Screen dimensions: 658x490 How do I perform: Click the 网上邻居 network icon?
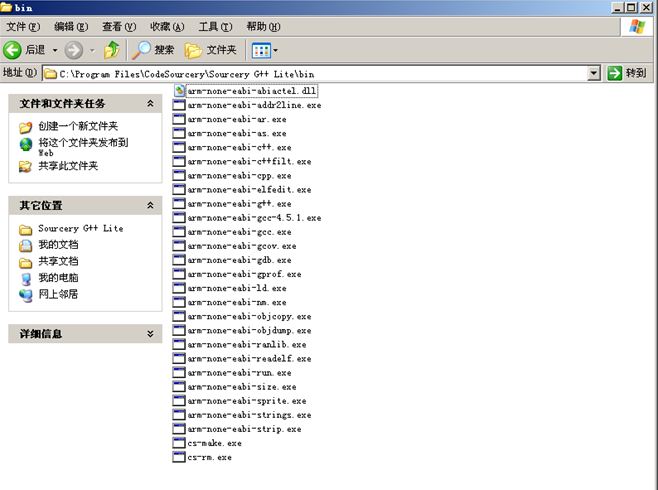pyautogui.click(x=26, y=295)
